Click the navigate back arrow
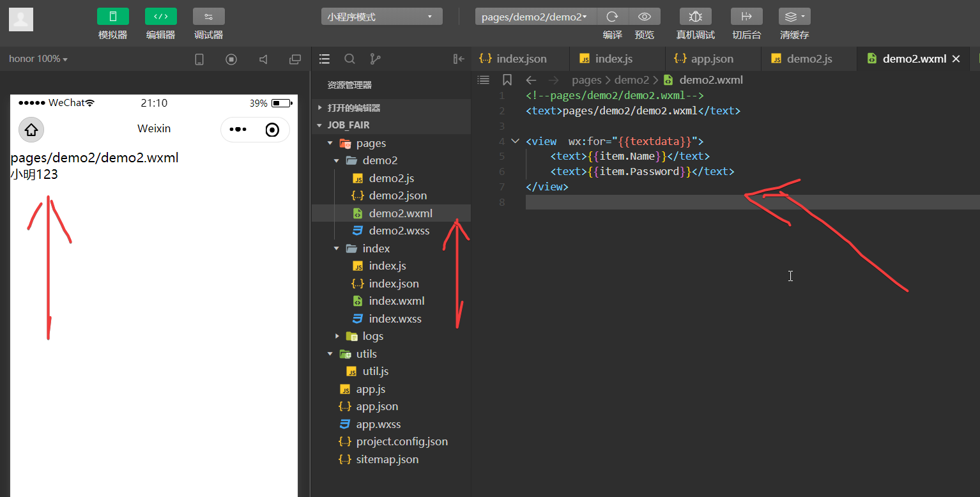980x497 pixels. pyautogui.click(x=531, y=80)
